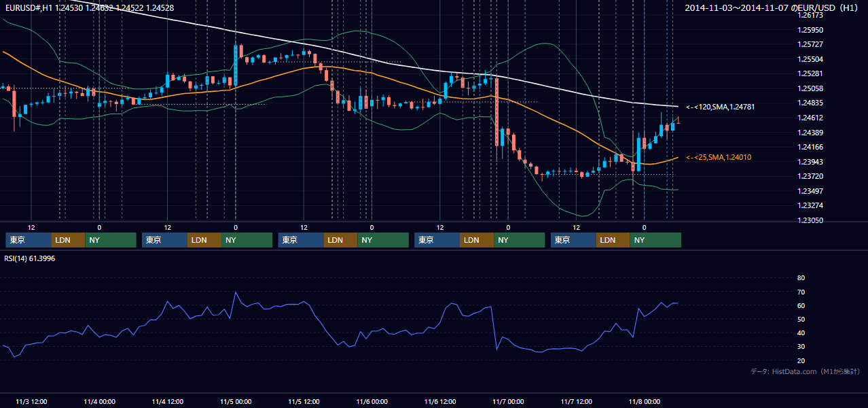
Task: Click the RSI level 40 label
Action: tap(801, 333)
